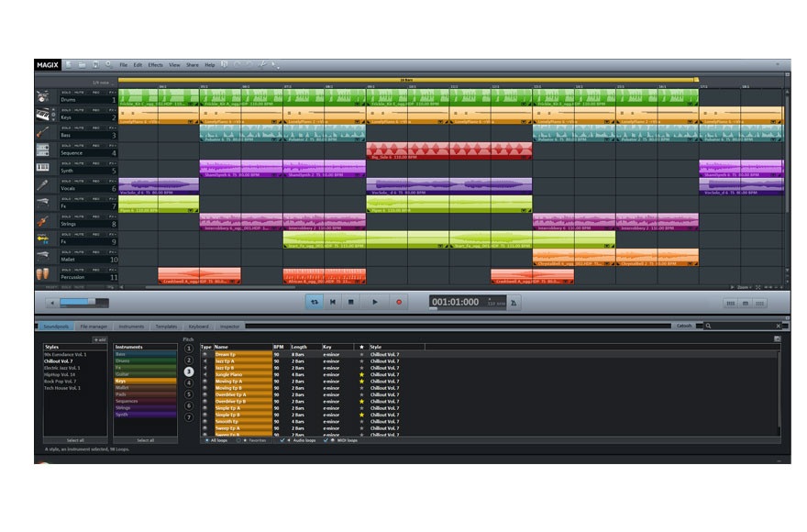
Task: Select pitch button 7
Action: click(x=189, y=417)
